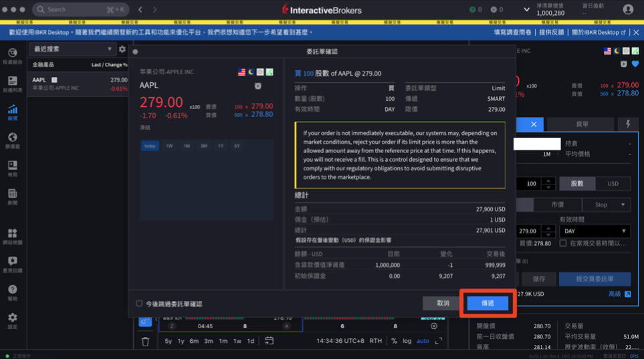The height and width of the screenshot is (359, 644).
Task: Select the AAPL row in watchlist
Action: (x=79, y=84)
